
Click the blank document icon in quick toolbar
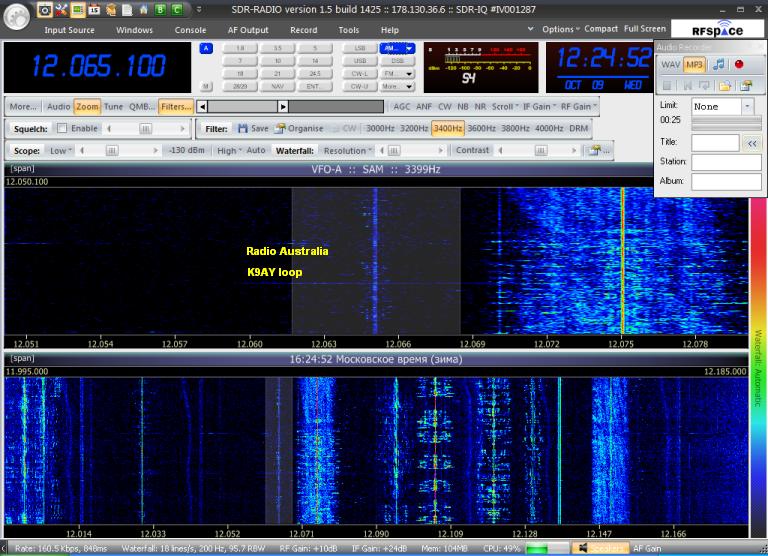click(127, 9)
